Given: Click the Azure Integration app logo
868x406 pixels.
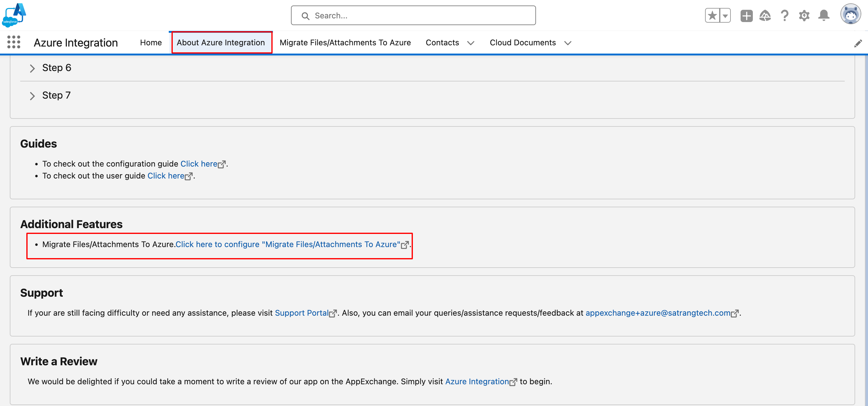Looking at the screenshot, I should coord(14,15).
